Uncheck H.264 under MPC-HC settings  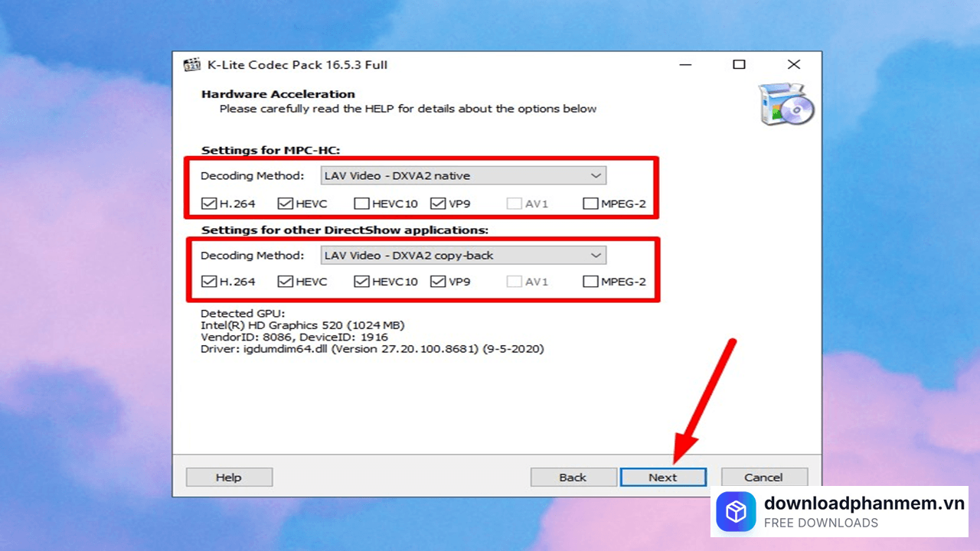(x=208, y=204)
